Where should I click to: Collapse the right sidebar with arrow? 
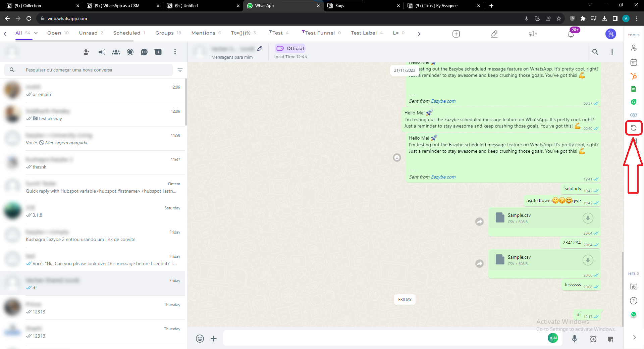pos(634,337)
